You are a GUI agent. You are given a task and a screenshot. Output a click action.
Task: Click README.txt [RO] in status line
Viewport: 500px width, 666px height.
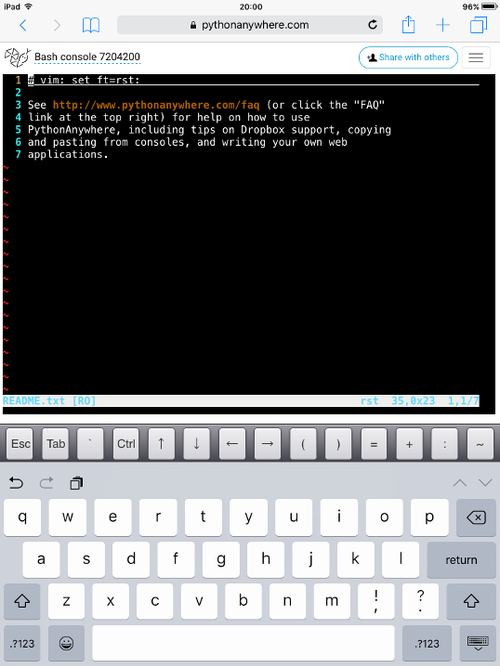[x=49, y=401]
